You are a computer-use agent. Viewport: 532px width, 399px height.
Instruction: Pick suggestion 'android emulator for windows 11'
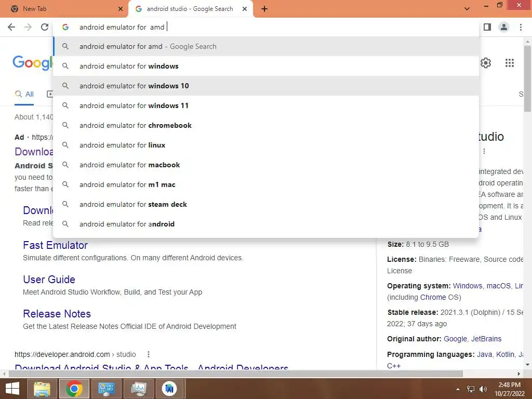point(267,105)
